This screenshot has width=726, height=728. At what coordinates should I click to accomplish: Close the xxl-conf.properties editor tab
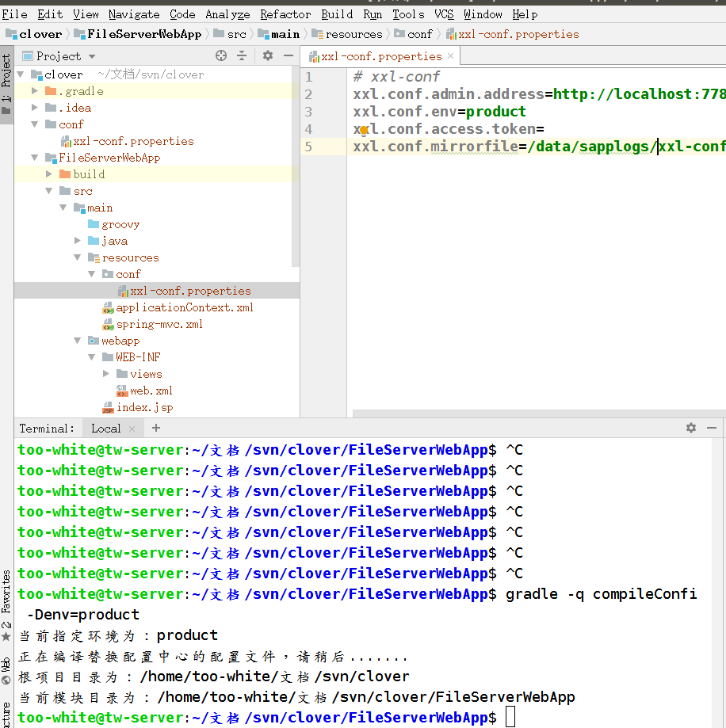[450, 56]
